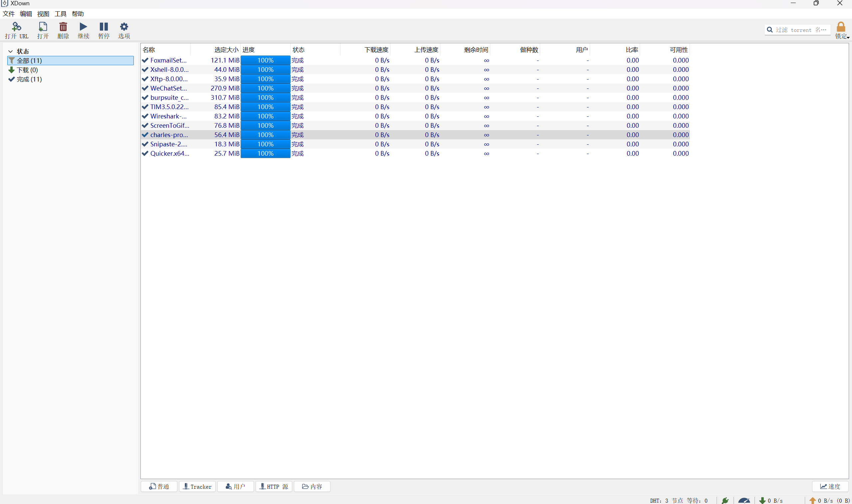The height and width of the screenshot is (504, 852).
Task: Click the orange 锁定 lock icon
Action: click(x=840, y=27)
